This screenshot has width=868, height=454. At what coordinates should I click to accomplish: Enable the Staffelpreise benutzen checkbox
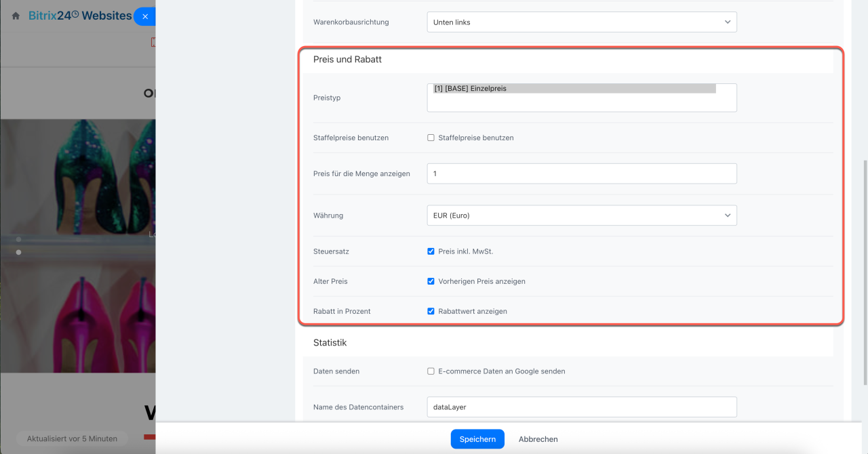pos(431,138)
